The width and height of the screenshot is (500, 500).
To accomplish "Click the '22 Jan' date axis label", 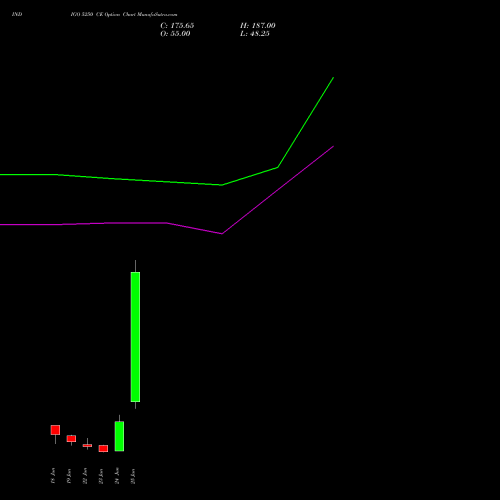I will point(85,476).
